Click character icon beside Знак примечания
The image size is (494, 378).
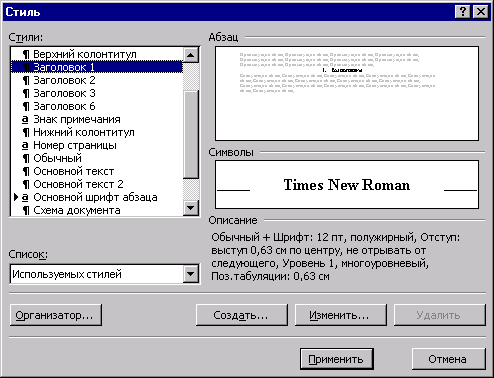(25, 119)
